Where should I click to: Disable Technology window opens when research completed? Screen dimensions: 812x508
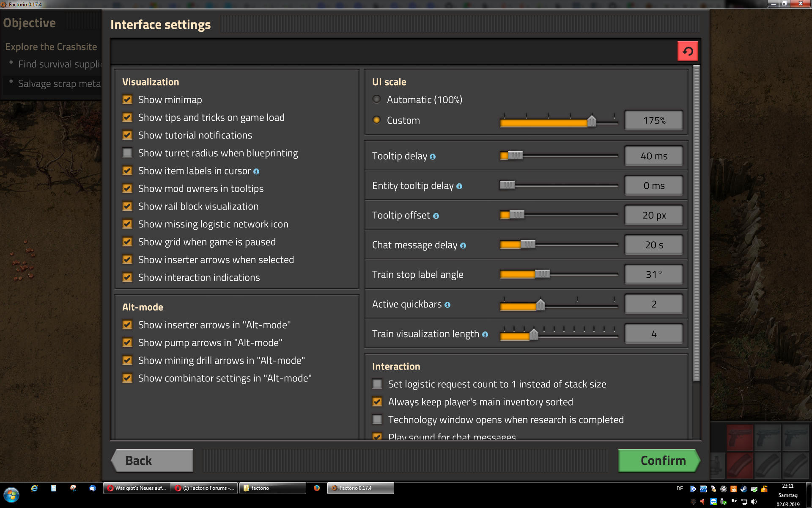coord(378,420)
